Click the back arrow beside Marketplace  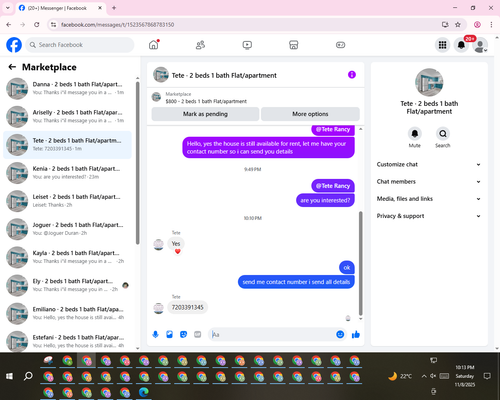(12, 67)
